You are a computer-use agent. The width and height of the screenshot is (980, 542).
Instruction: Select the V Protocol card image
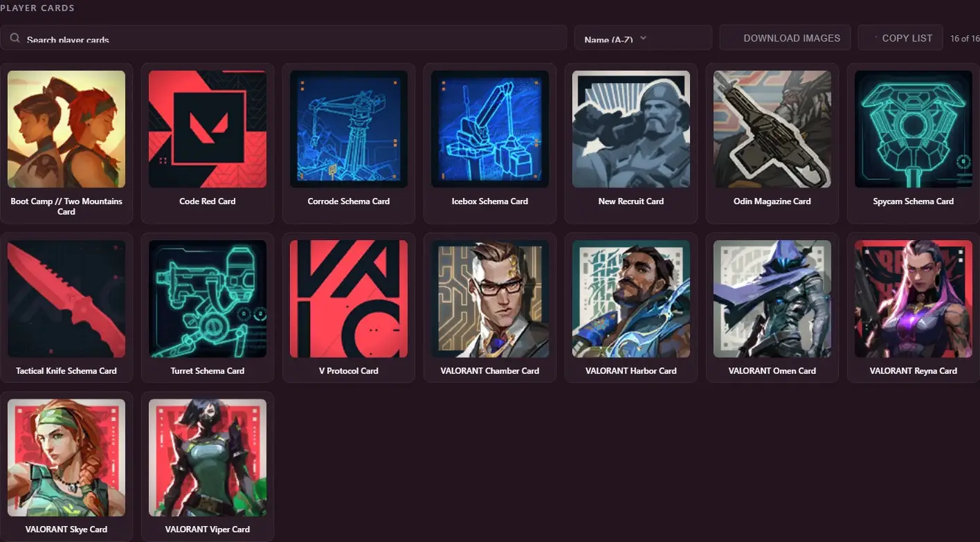349,299
